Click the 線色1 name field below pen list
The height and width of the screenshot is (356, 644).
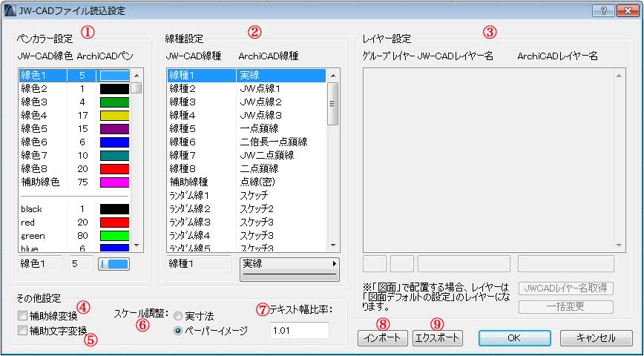[39, 263]
